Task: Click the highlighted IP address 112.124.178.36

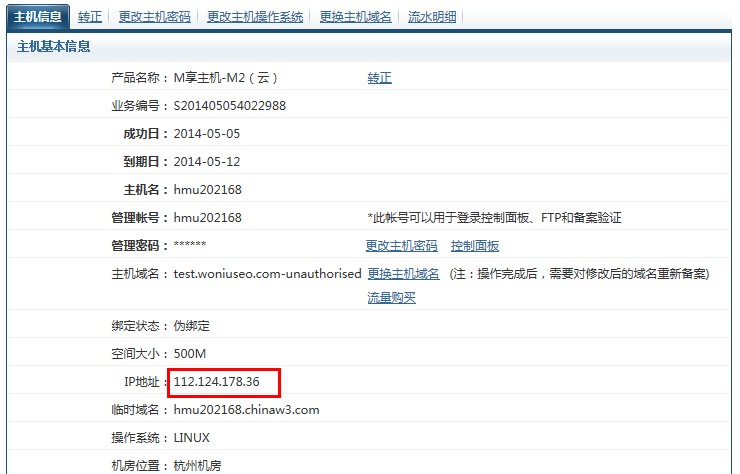Action: [x=217, y=382]
